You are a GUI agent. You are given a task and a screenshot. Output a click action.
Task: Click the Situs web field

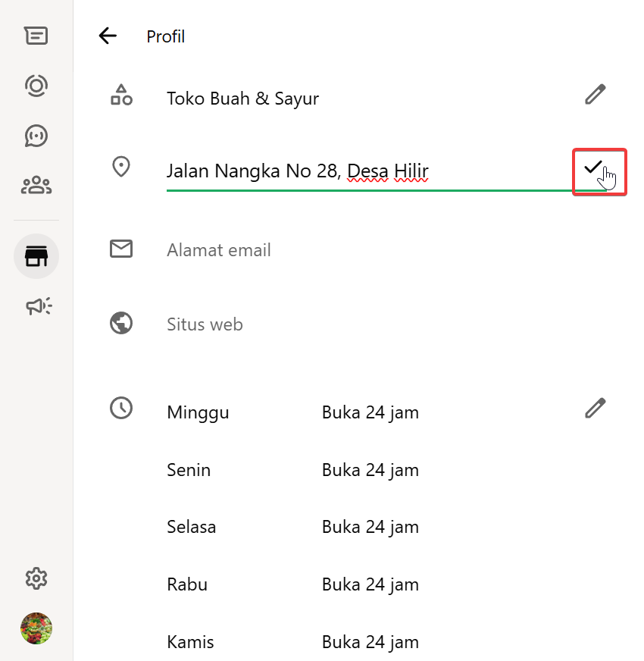[x=364, y=324]
